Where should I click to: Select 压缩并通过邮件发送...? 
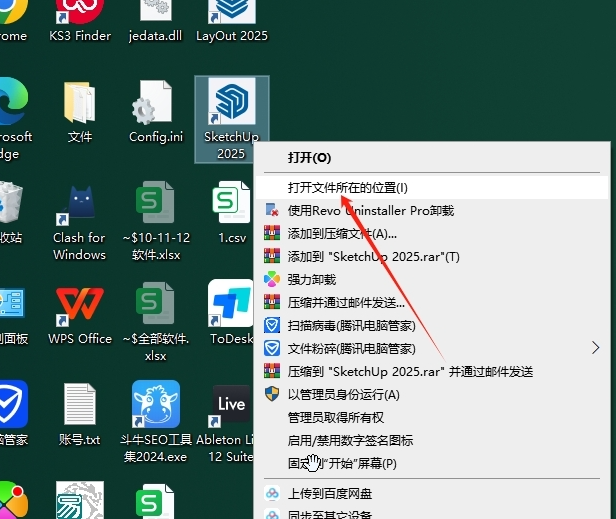pyautogui.click(x=431, y=303)
